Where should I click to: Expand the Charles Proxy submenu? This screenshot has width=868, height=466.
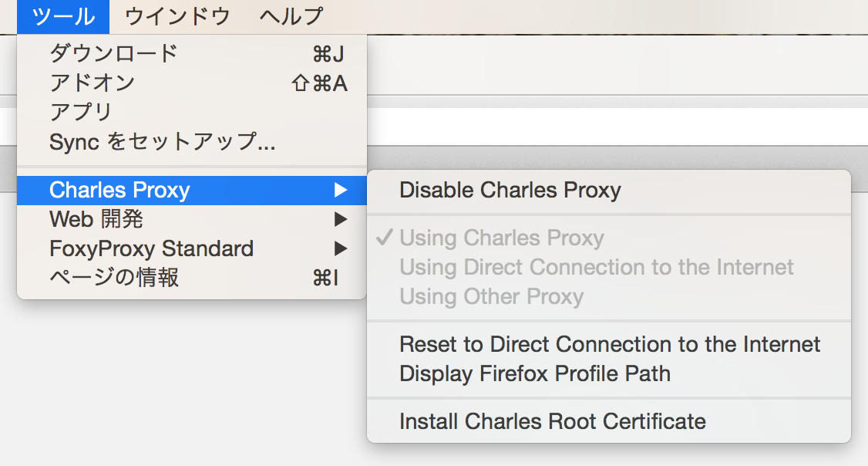coord(192,190)
